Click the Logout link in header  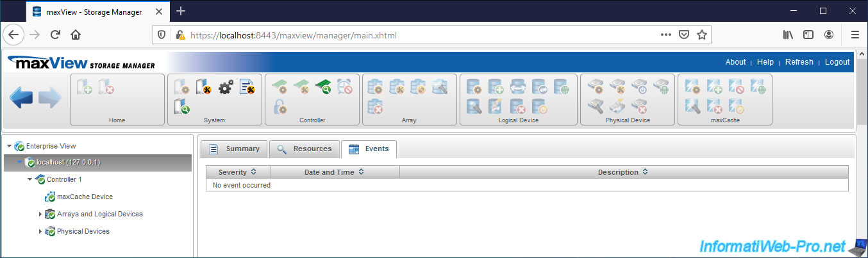837,62
